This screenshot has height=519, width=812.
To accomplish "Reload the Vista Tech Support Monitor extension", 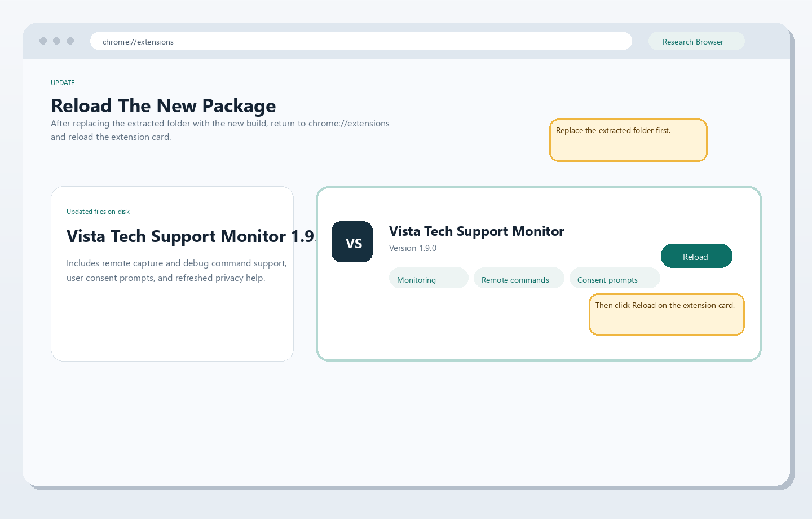I will coord(696,256).
